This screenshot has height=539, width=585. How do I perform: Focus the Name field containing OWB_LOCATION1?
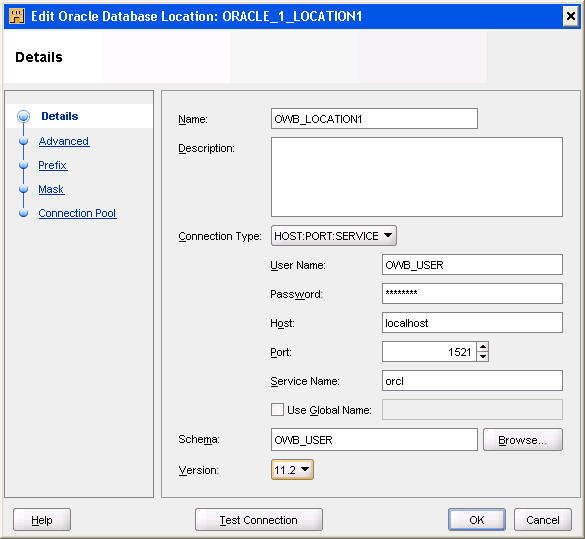pos(374,119)
